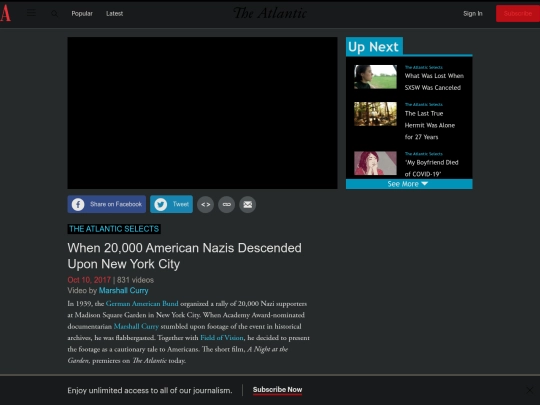Open the Latest section
540x405 pixels.
[x=114, y=13]
